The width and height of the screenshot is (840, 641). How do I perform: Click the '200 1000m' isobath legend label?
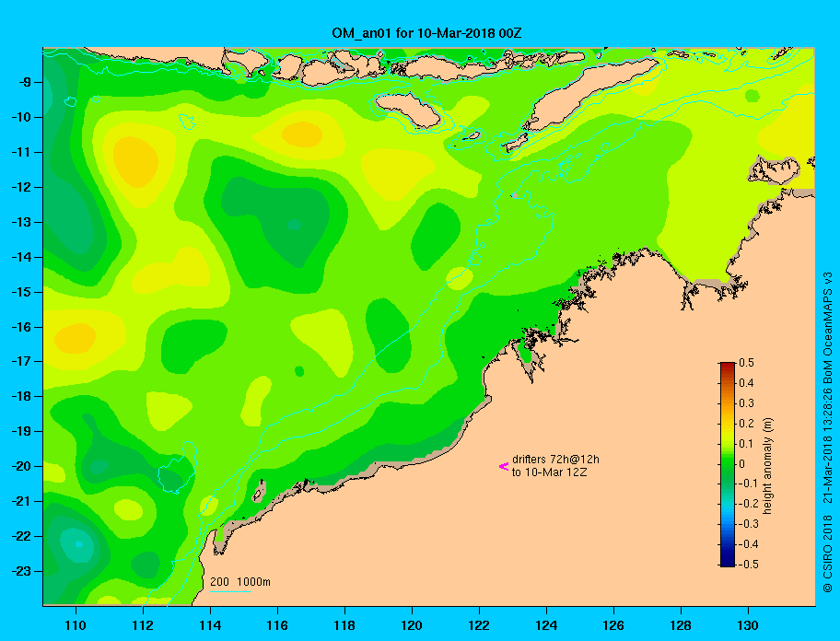(240, 581)
